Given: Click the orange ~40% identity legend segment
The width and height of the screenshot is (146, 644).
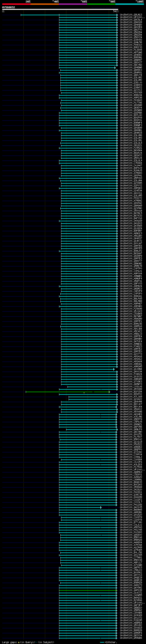Looking at the screenshot, I should point(45,4).
